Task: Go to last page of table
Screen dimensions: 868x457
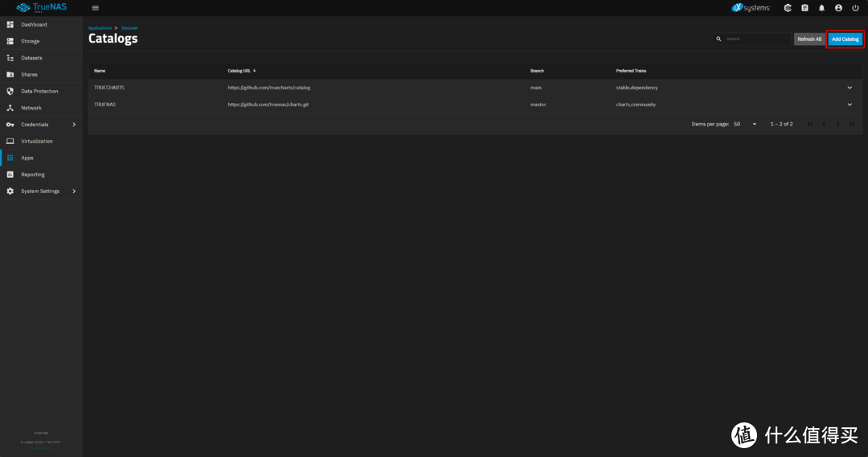Action: [x=852, y=124]
